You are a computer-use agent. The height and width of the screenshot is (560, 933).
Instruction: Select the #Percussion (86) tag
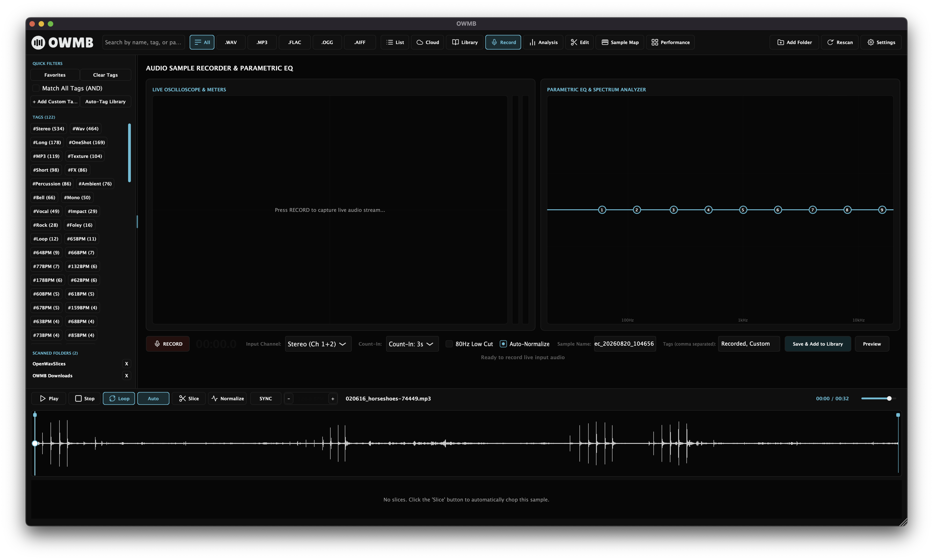52,184
